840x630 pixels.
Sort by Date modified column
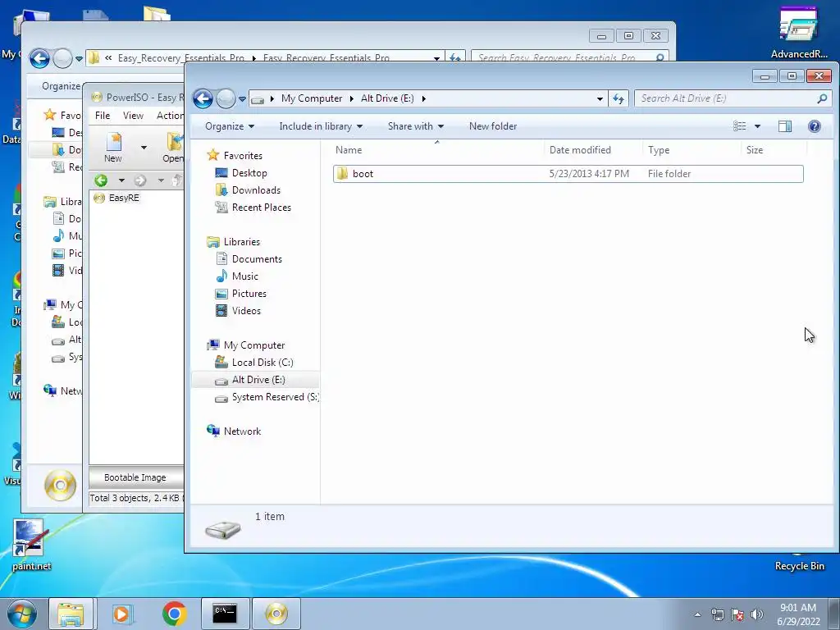click(592, 150)
